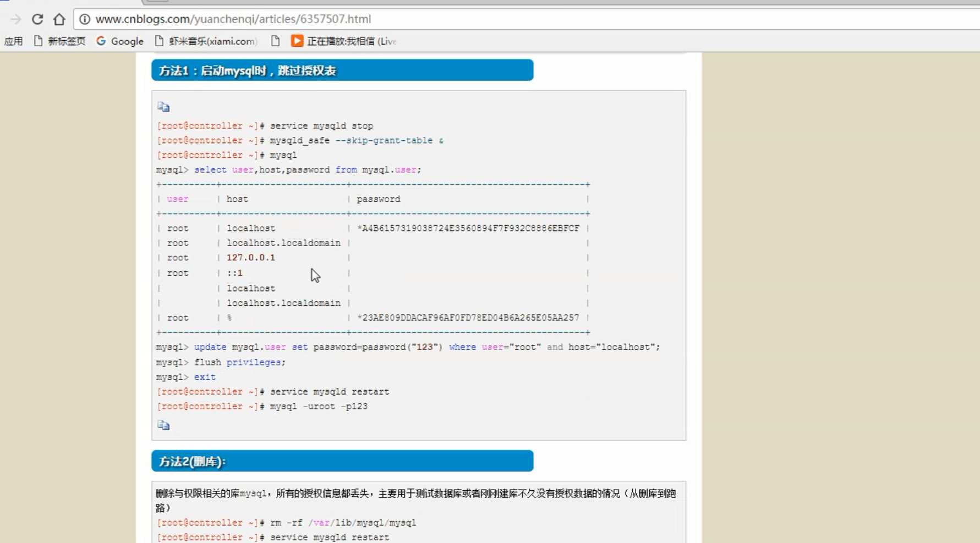
Task: Click the 'update mysql.user set password' line
Action: (x=408, y=347)
